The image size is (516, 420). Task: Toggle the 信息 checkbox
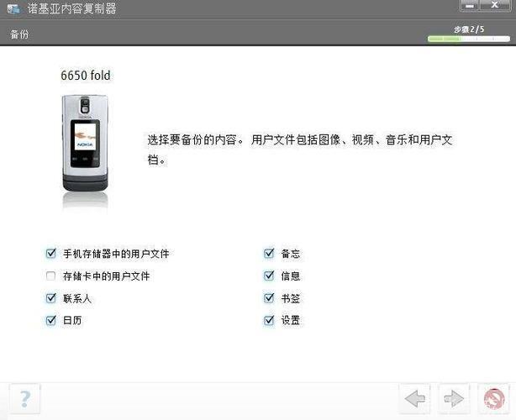(269, 276)
